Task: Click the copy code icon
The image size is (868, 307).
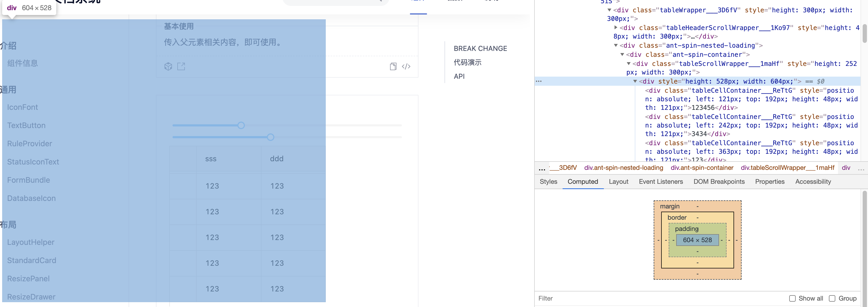Action: point(393,66)
